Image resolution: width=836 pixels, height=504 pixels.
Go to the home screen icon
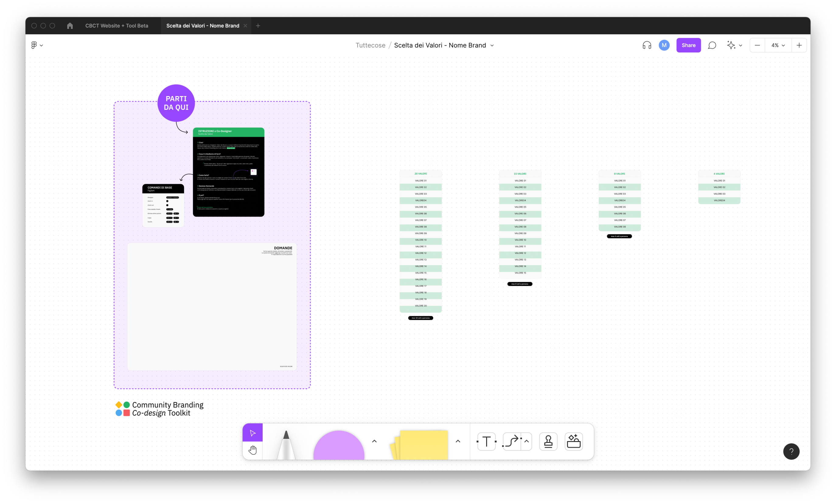70,26
